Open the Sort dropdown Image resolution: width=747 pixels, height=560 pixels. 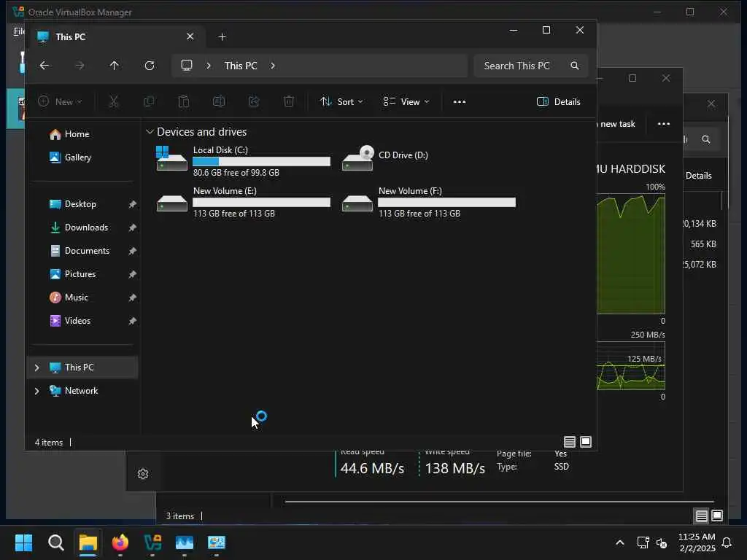tap(341, 102)
